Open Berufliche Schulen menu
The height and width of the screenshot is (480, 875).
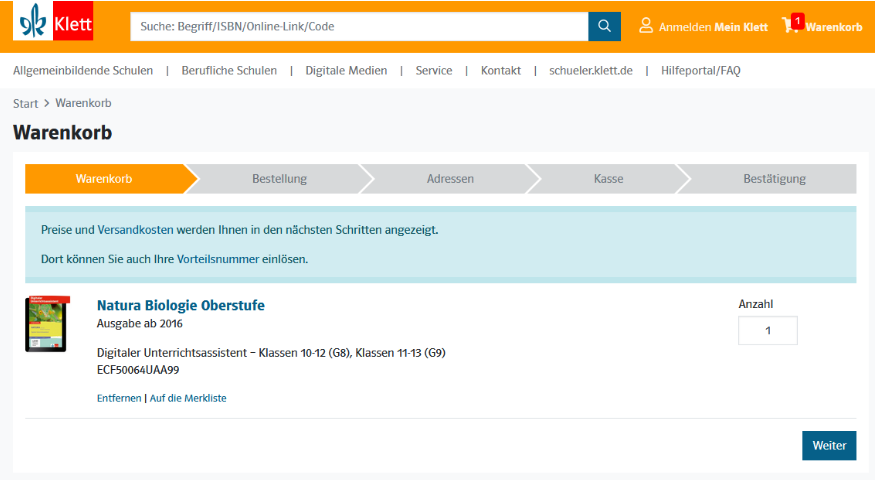tap(229, 70)
